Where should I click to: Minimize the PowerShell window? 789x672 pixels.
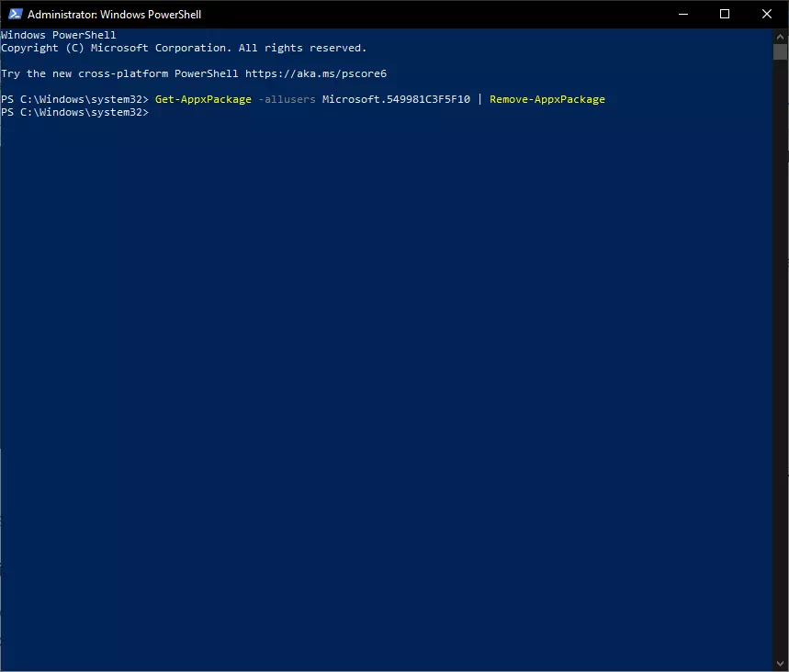(682, 14)
